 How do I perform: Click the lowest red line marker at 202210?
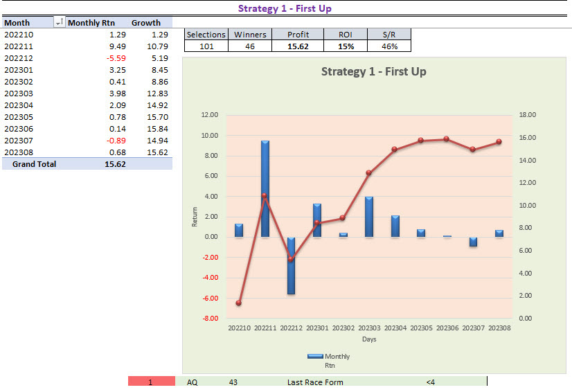click(239, 303)
